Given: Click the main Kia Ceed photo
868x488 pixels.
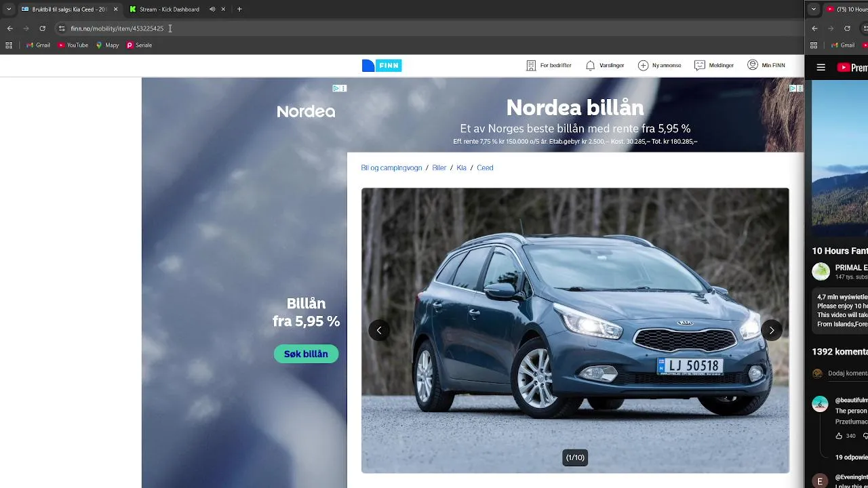Looking at the screenshot, I should point(575,330).
